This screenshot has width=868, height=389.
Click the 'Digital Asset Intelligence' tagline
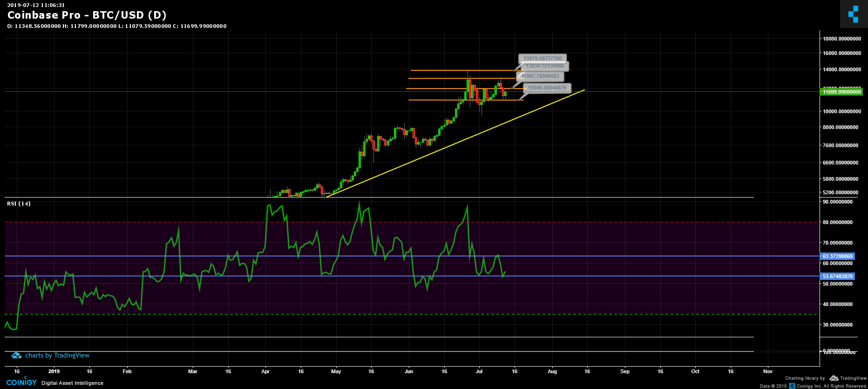[73, 383]
